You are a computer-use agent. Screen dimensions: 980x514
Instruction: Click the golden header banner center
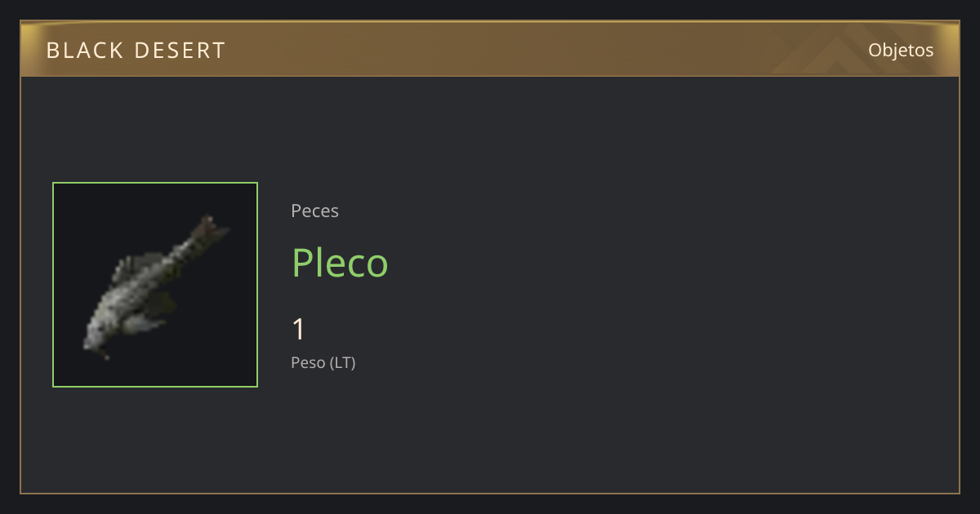pos(490,49)
